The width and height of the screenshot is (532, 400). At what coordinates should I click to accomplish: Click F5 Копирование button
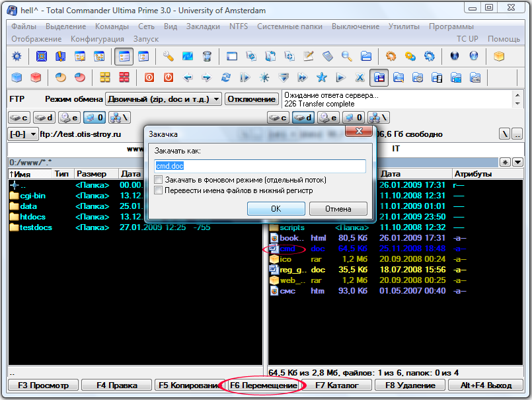point(189,385)
